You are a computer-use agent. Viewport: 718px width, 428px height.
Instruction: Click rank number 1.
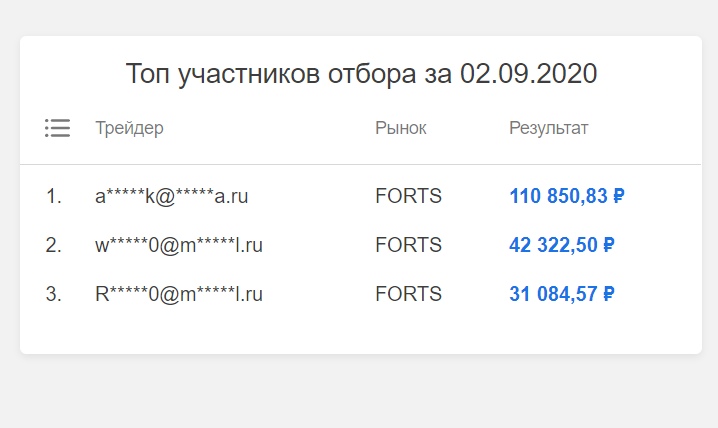pos(54,196)
